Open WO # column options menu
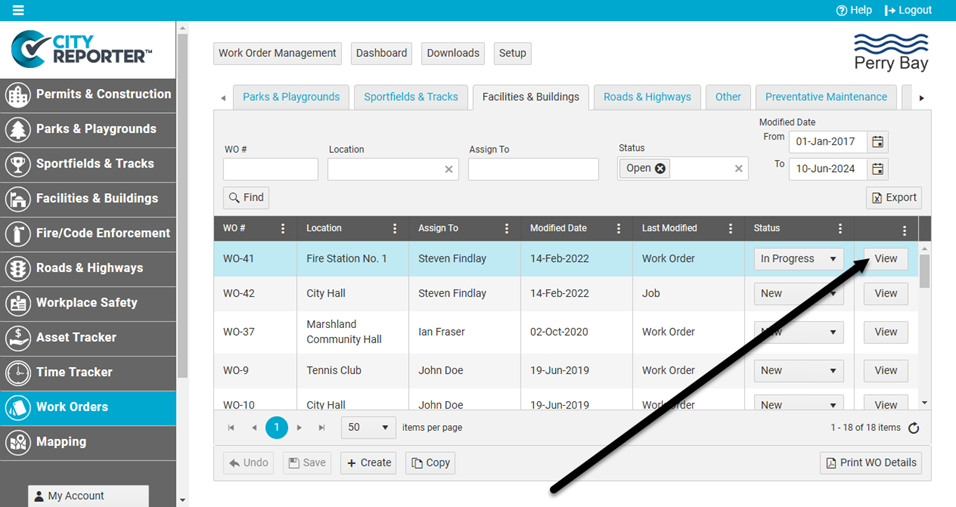This screenshot has width=956, height=507. point(283,229)
